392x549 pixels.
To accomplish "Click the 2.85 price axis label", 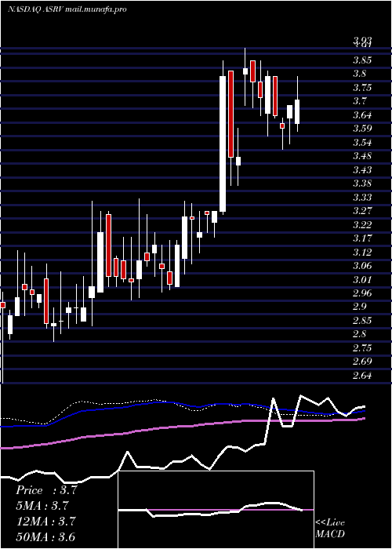I will [x=362, y=321].
